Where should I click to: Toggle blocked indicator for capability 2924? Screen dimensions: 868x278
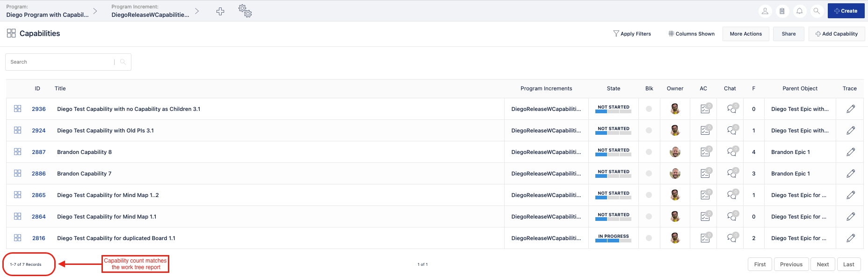coord(649,131)
